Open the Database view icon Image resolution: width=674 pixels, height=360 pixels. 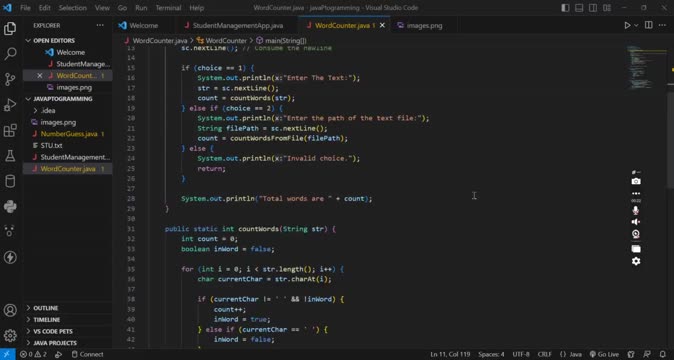10,181
